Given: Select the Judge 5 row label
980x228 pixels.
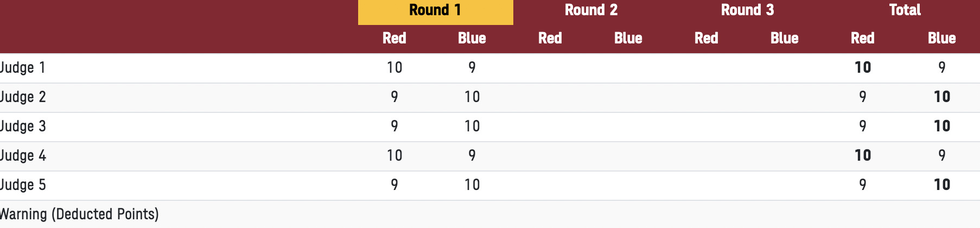Looking at the screenshot, I should click(23, 185).
